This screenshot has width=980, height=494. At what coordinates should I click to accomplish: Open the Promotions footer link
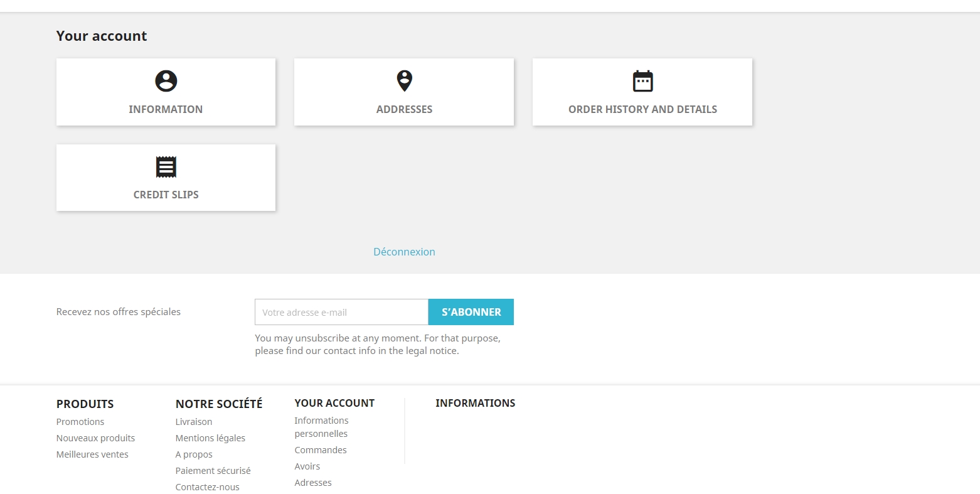click(80, 422)
